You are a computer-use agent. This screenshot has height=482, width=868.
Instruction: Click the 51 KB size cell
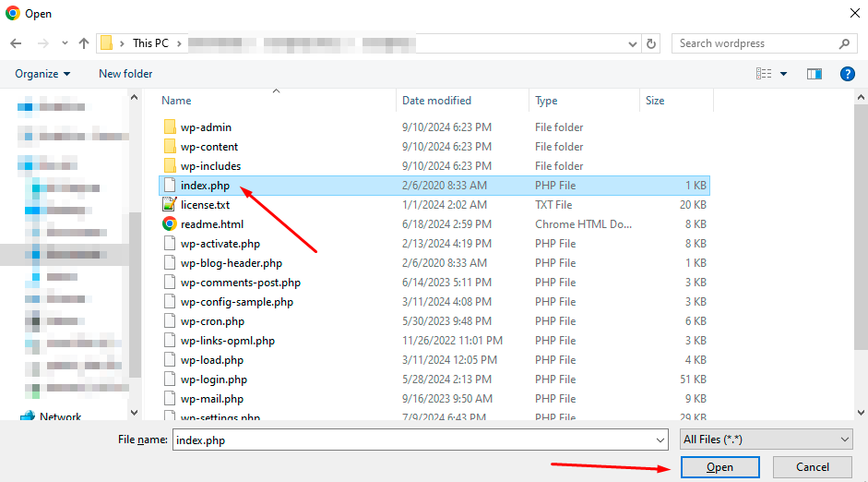[693, 380]
